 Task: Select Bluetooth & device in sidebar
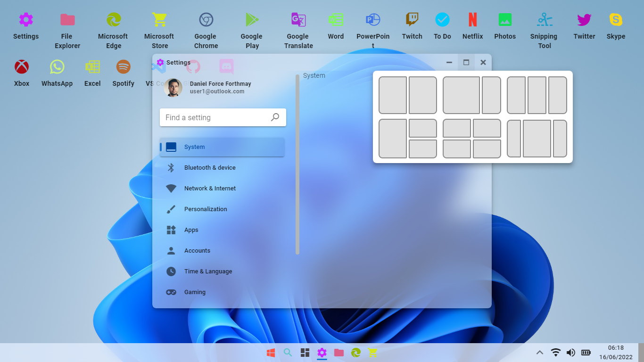point(222,168)
